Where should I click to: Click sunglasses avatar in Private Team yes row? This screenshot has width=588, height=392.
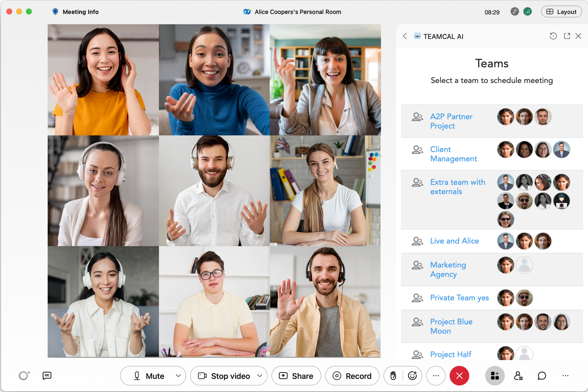pos(524,298)
